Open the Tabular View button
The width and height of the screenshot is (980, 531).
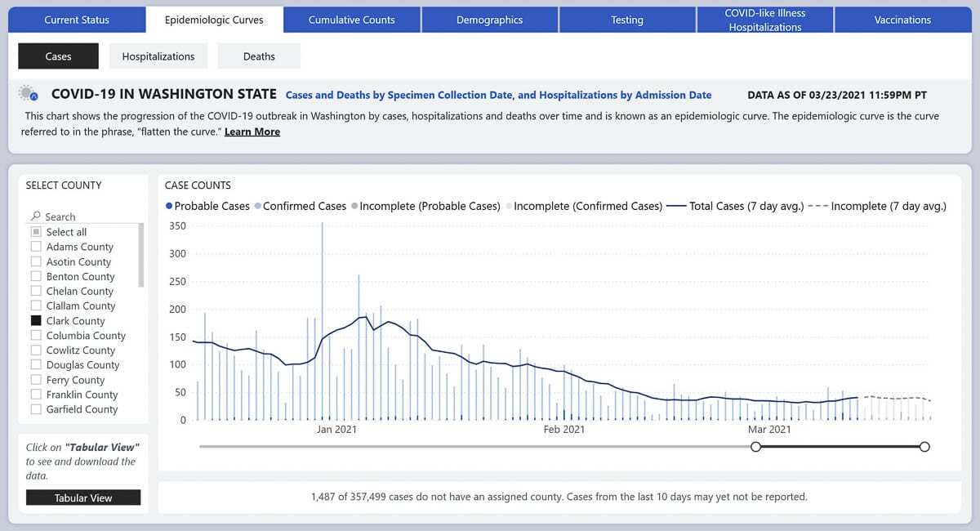click(83, 498)
